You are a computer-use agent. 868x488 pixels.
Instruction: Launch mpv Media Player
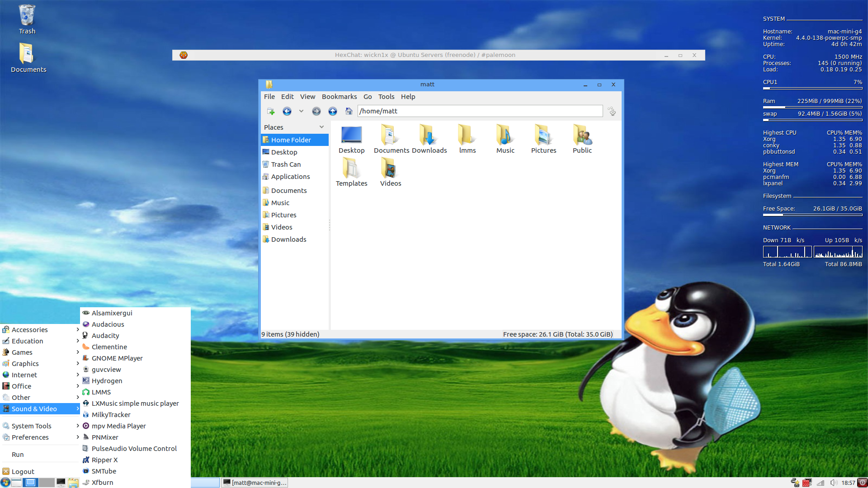[135, 426]
